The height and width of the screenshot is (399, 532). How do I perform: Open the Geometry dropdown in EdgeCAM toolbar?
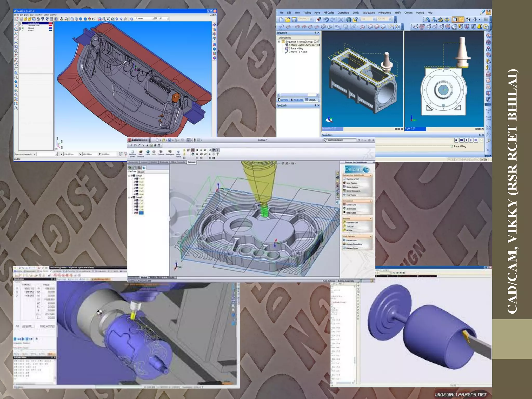click(311, 19)
